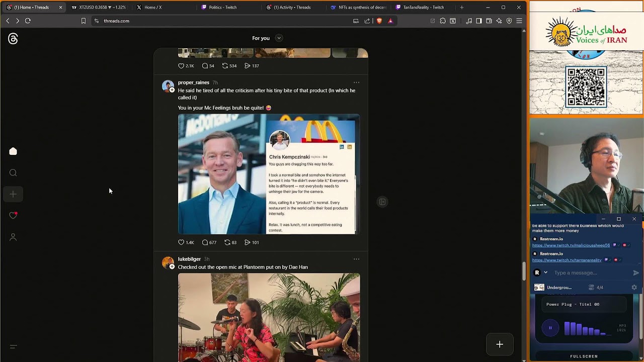The image size is (644, 362).
Task: Open the Chris Kempczinski post image
Action: click(269, 174)
